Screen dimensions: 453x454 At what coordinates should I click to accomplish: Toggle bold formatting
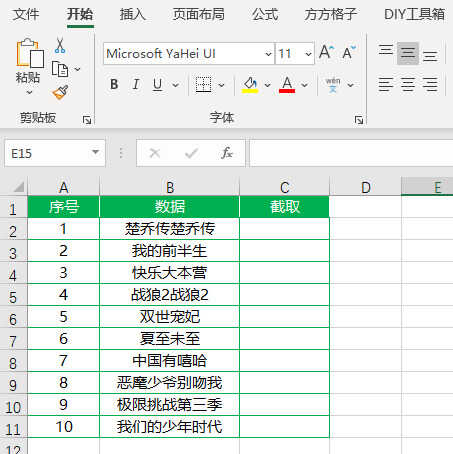click(x=114, y=84)
